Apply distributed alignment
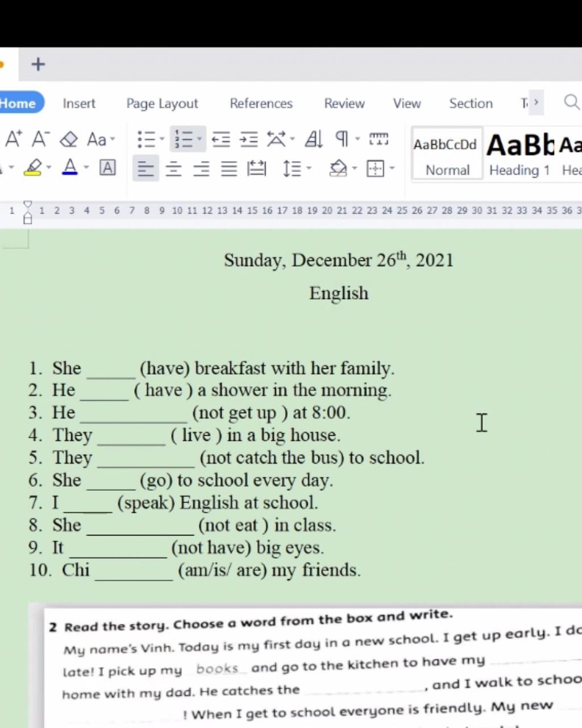 [x=257, y=168]
